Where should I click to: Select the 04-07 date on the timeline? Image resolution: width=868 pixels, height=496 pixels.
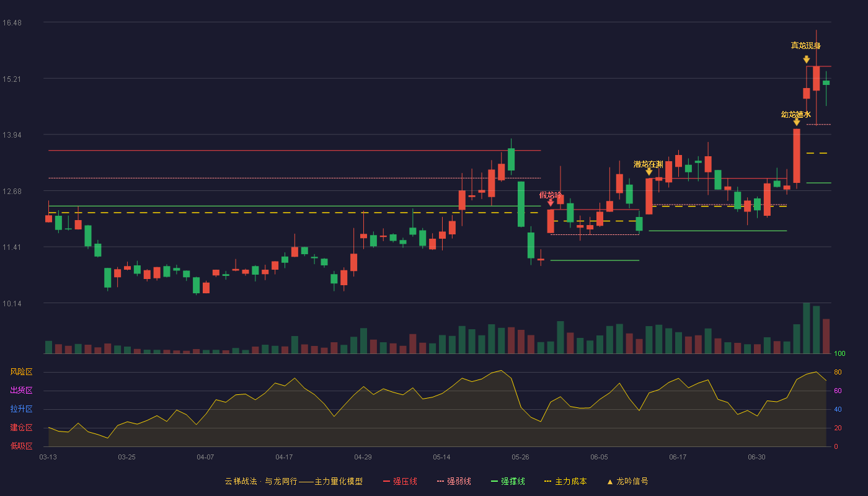205,457
